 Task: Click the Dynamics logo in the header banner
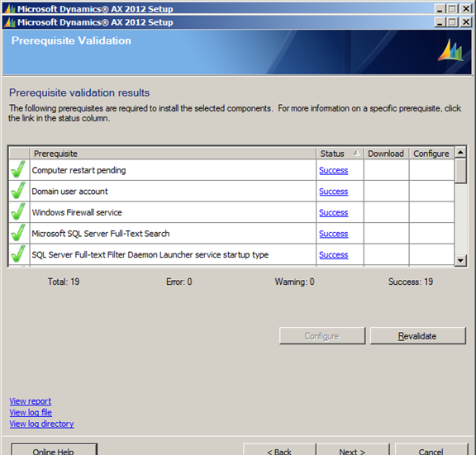coord(450,50)
